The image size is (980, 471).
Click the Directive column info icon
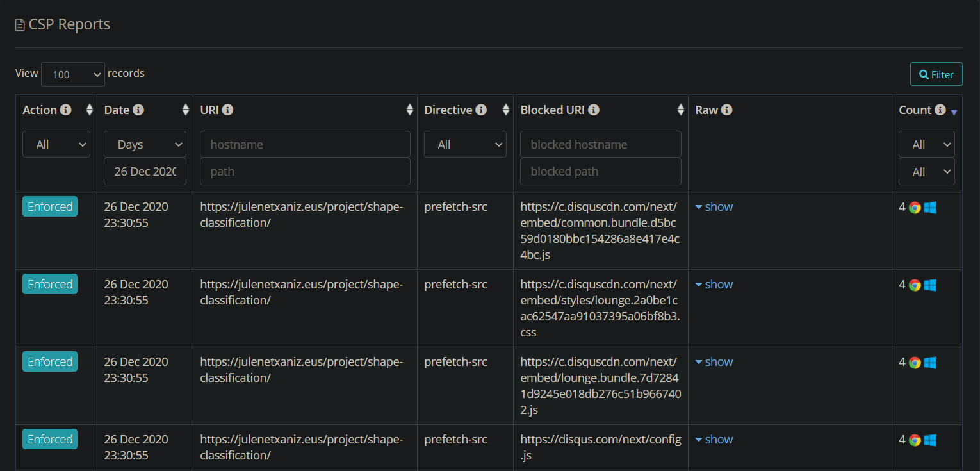pos(481,110)
